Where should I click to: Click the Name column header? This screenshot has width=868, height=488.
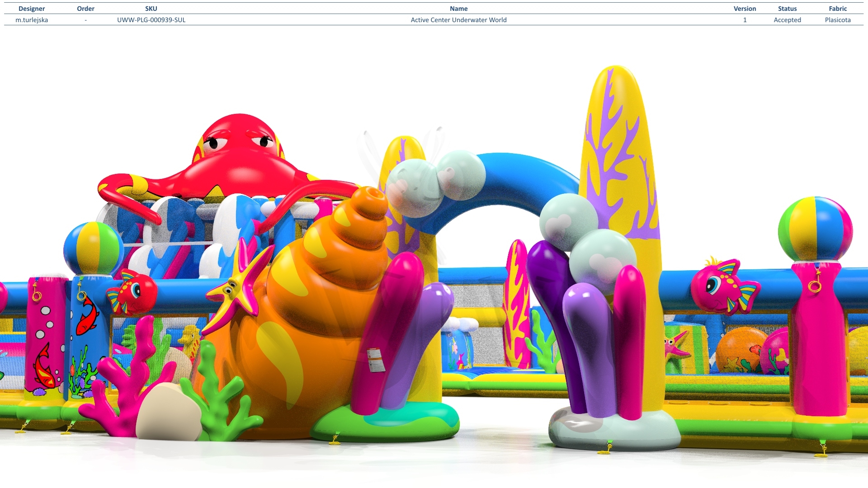click(x=458, y=9)
